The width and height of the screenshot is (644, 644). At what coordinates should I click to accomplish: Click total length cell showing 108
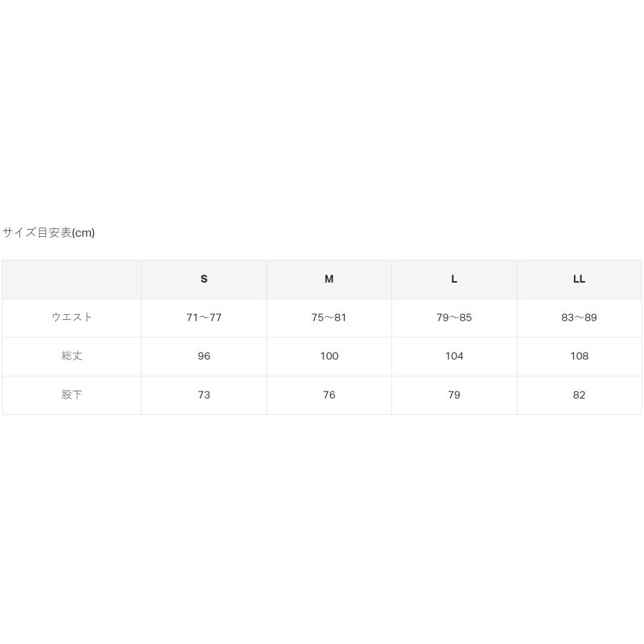pos(579,356)
